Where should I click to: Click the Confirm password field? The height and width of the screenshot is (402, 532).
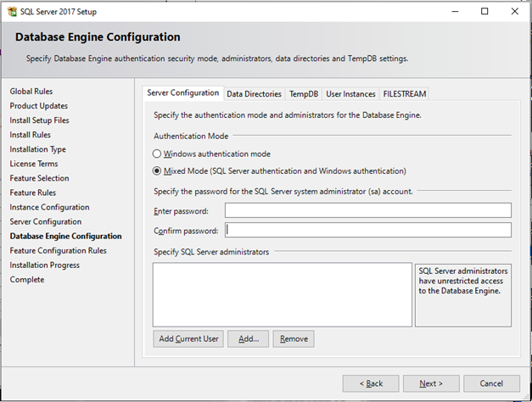[x=367, y=231]
